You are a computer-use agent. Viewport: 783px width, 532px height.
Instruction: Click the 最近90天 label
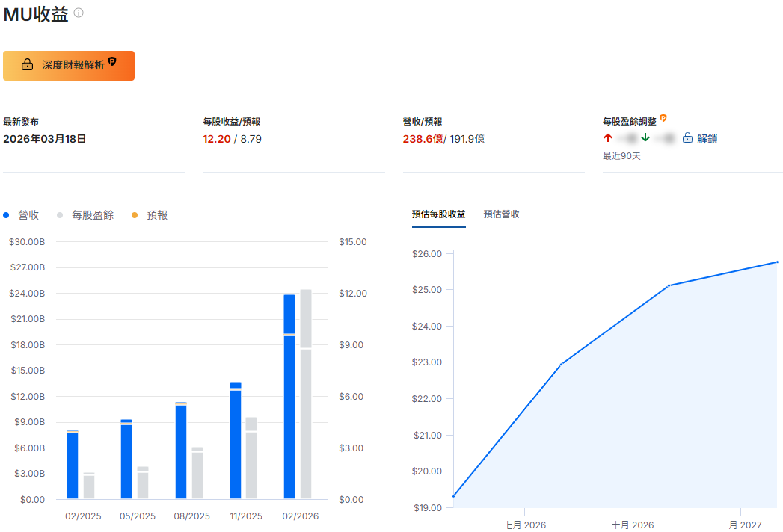(621, 156)
